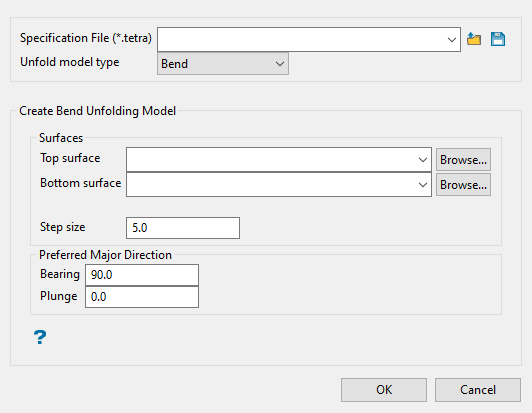
Task: Expand Top surface dropdown arrow
Action: click(423, 159)
